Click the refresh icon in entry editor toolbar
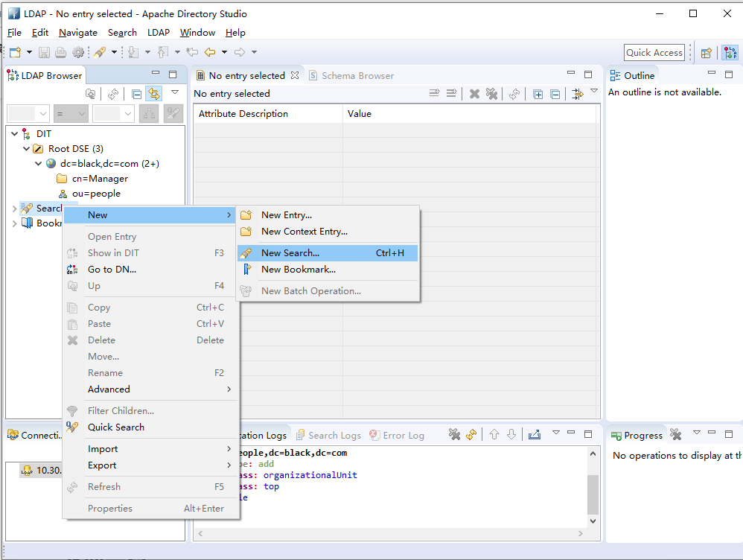This screenshot has height=560, width=743. (514, 94)
